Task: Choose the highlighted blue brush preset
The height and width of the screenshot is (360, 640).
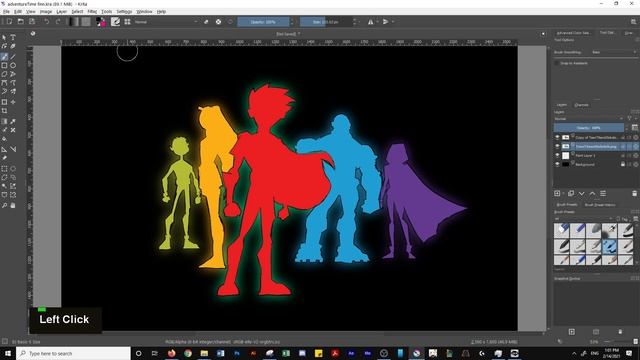Action: 609,246
